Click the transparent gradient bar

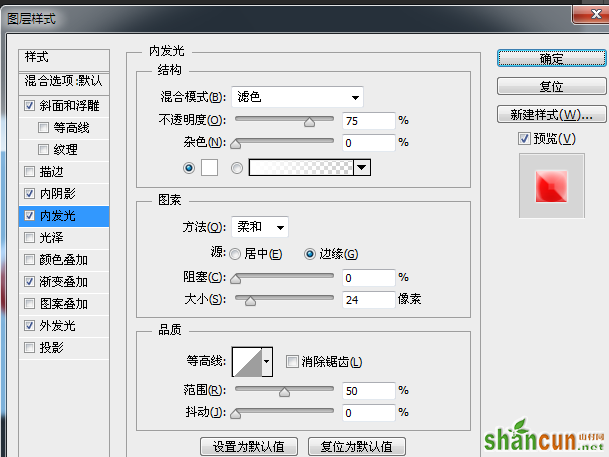point(301,168)
